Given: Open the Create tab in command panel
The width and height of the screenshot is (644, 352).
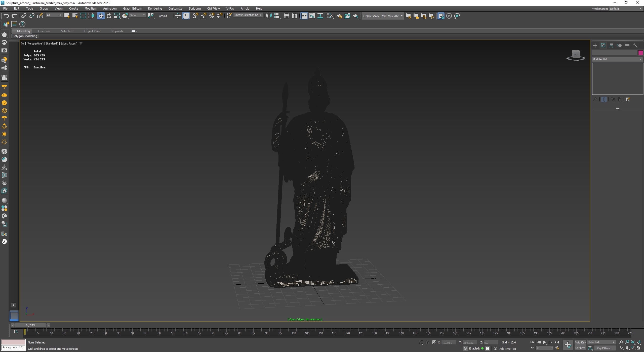Looking at the screenshot, I should (595, 46).
